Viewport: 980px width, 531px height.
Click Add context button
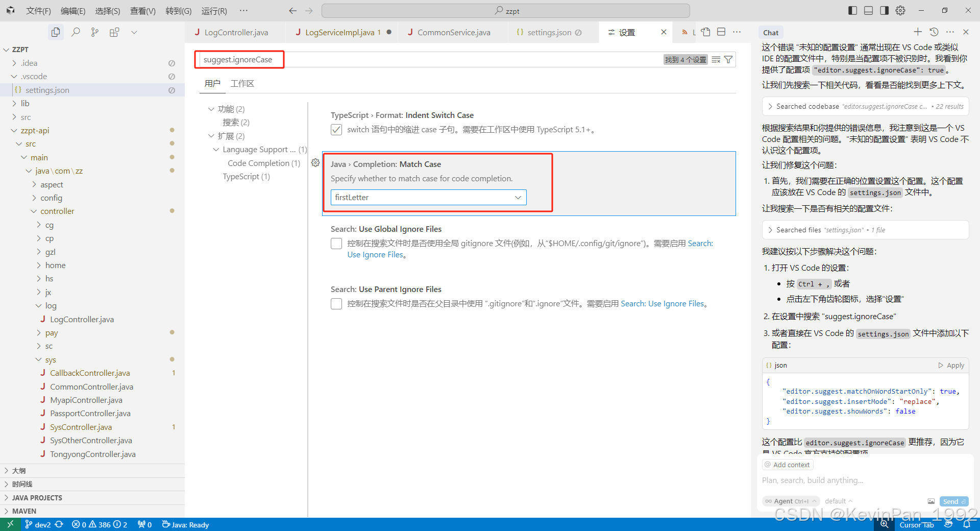pyautogui.click(x=788, y=465)
